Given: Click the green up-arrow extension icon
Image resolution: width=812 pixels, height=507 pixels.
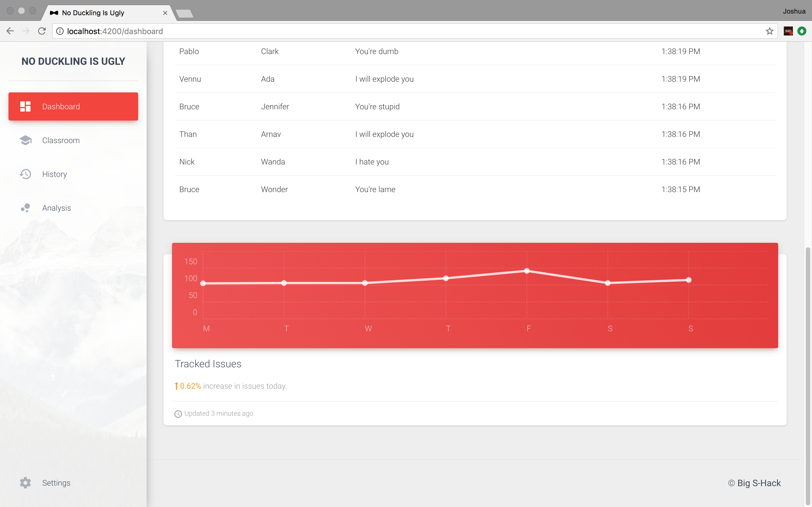Looking at the screenshot, I should 802,31.
